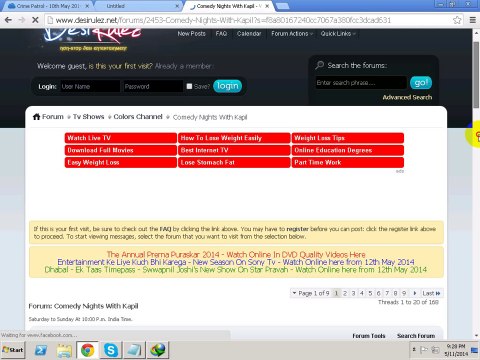Click Weight Loss Tips link
The image size is (480, 360).
(x=348, y=138)
